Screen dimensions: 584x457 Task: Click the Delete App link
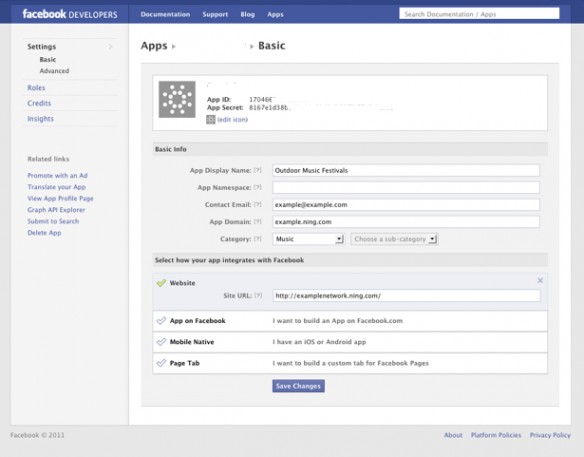click(44, 233)
